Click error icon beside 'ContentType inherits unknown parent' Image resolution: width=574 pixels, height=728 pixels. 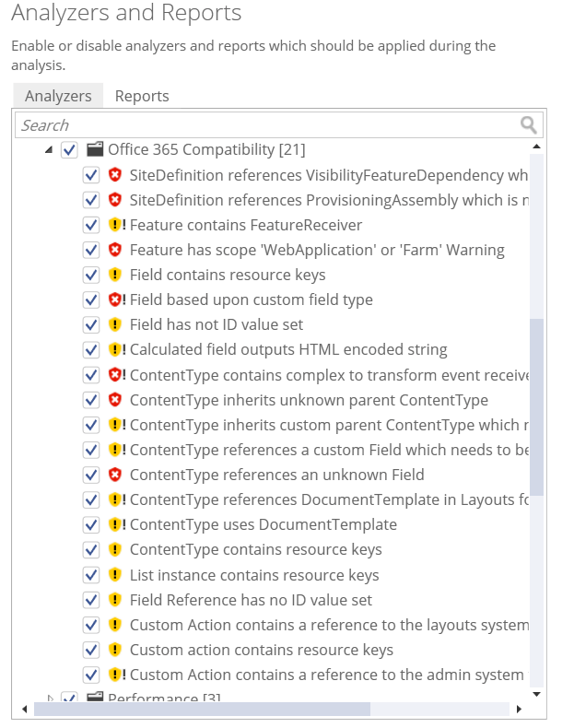click(114, 400)
